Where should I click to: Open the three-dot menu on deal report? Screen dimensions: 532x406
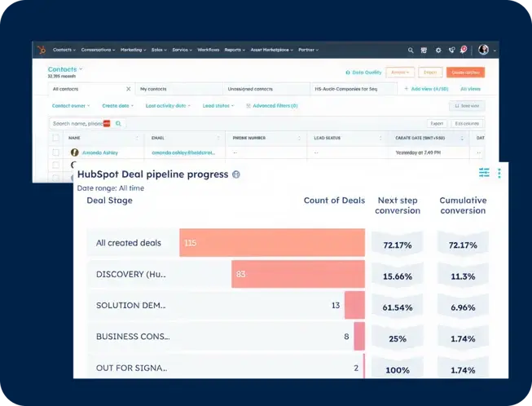tap(499, 173)
